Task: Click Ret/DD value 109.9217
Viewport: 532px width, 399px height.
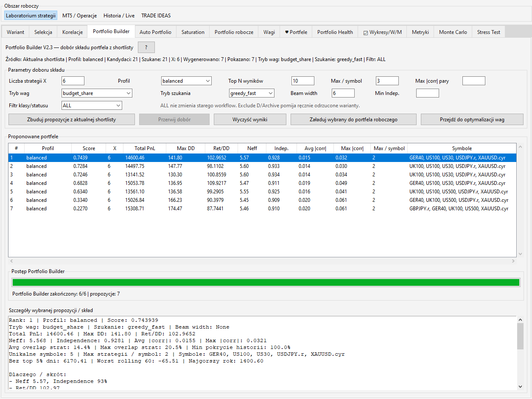Action: tap(217, 183)
